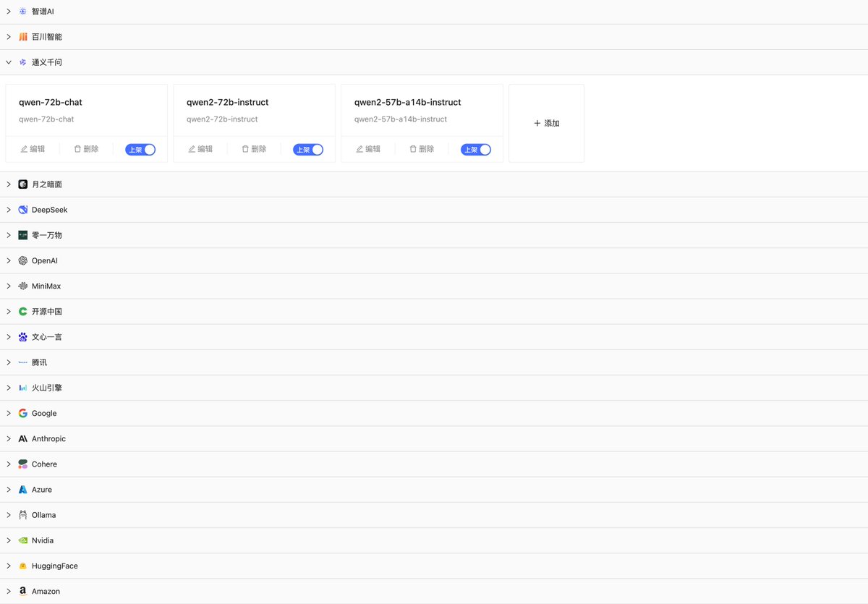Click the Anthropic logo icon
The height and width of the screenshot is (604, 868).
(x=23, y=439)
